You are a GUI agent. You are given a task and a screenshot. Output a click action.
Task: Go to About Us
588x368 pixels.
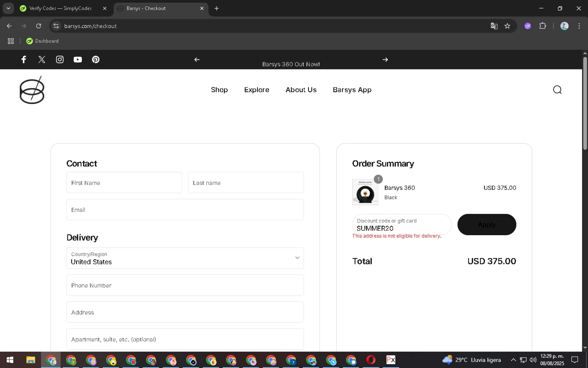point(301,90)
